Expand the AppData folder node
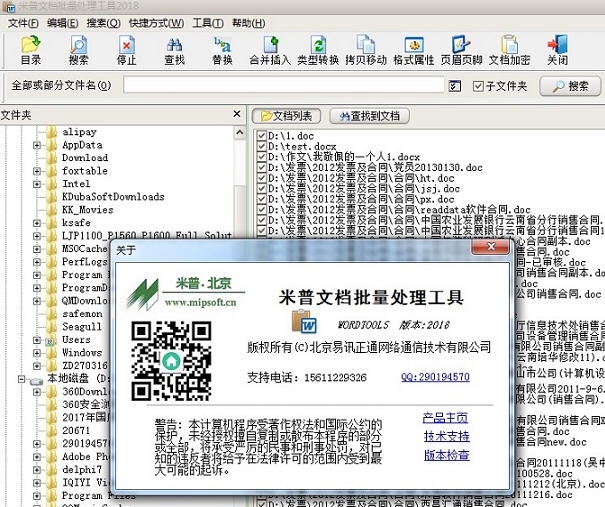This screenshot has width=605, height=507. point(37,145)
